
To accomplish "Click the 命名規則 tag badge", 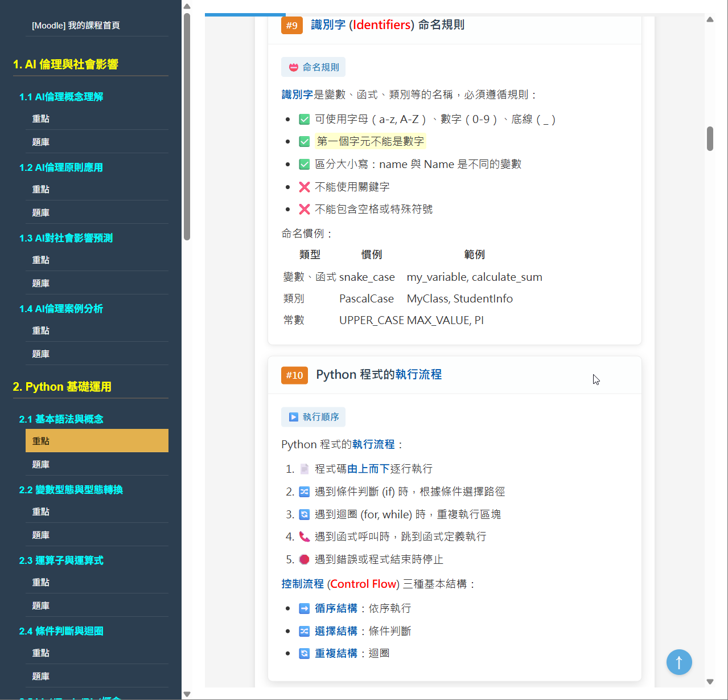I will coord(313,67).
